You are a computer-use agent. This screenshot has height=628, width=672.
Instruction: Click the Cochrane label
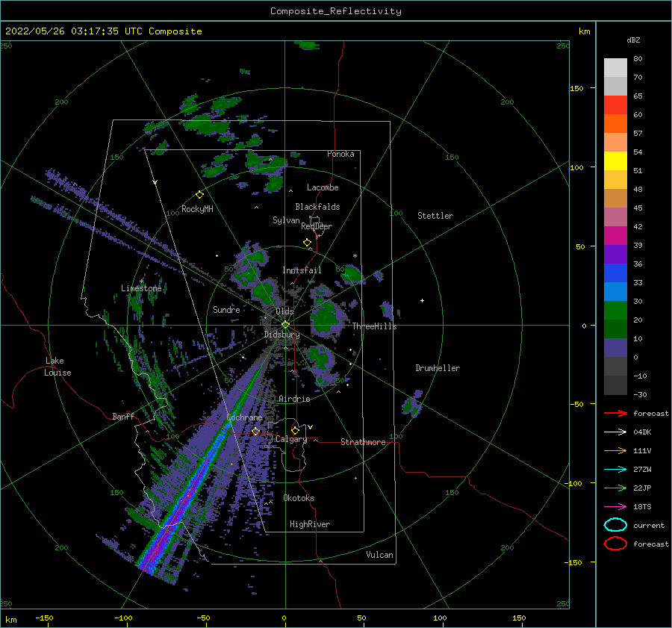(x=244, y=417)
